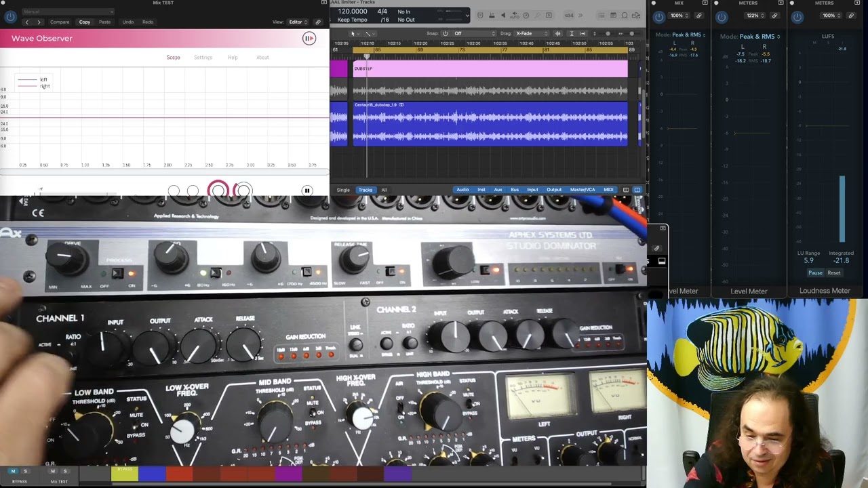Click the playhead marker in the ruler
Image resolution: width=868 pixels, height=488 pixels.
(x=367, y=57)
